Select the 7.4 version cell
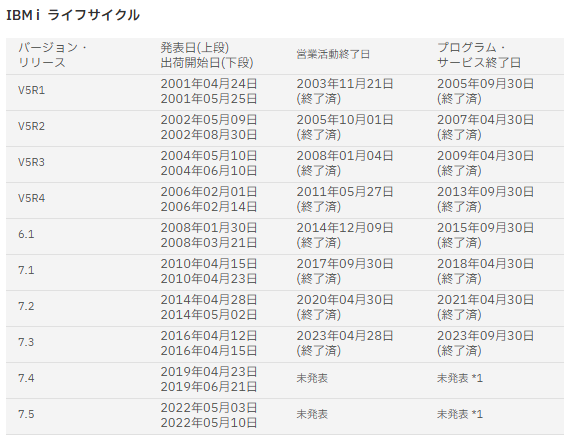Screen dimensions: 568x436 [x=26, y=378]
